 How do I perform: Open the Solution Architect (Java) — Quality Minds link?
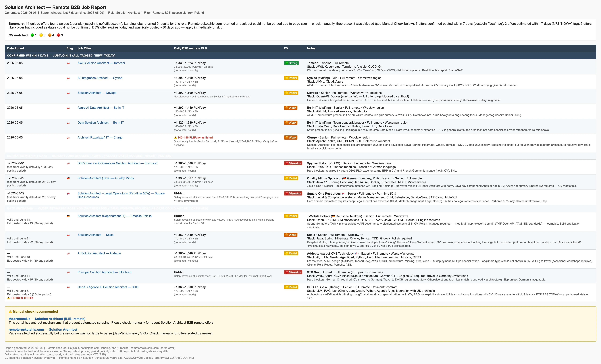(105, 178)
